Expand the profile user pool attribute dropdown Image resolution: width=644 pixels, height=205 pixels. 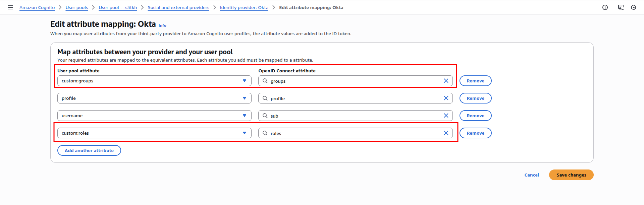tap(154, 98)
